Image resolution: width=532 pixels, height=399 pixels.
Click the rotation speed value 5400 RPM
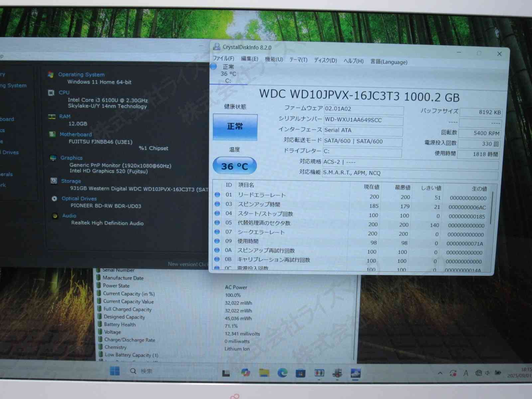point(479,133)
